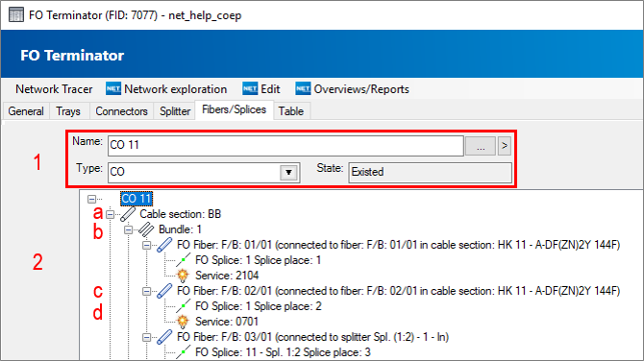Click into the Name field containing CO 11
Viewport: 644px width, 361px height.
(x=285, y=146)
